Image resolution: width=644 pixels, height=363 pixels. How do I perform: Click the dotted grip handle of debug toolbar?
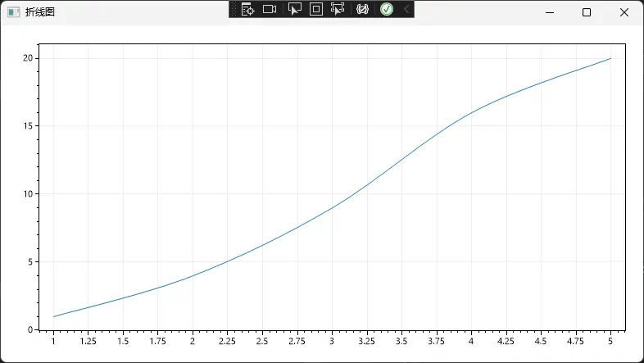234,9
